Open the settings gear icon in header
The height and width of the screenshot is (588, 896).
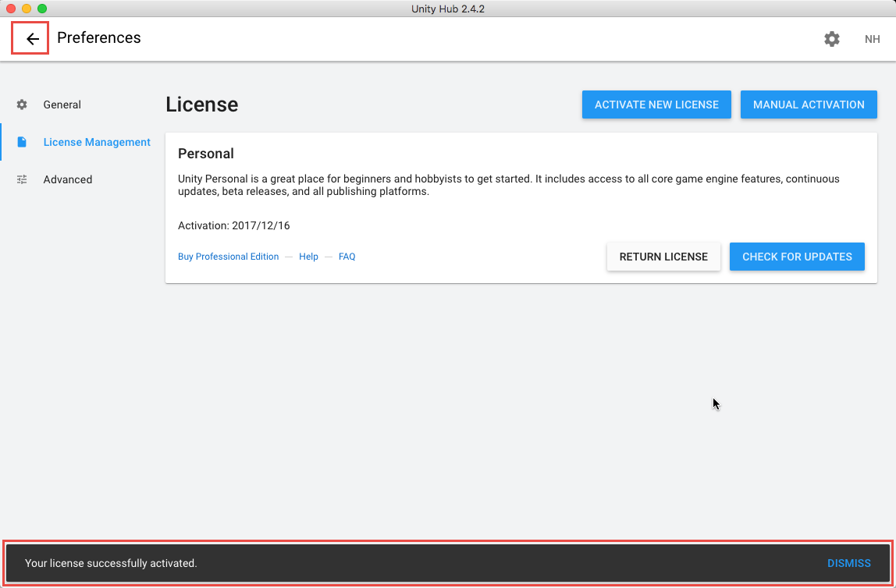831,39
